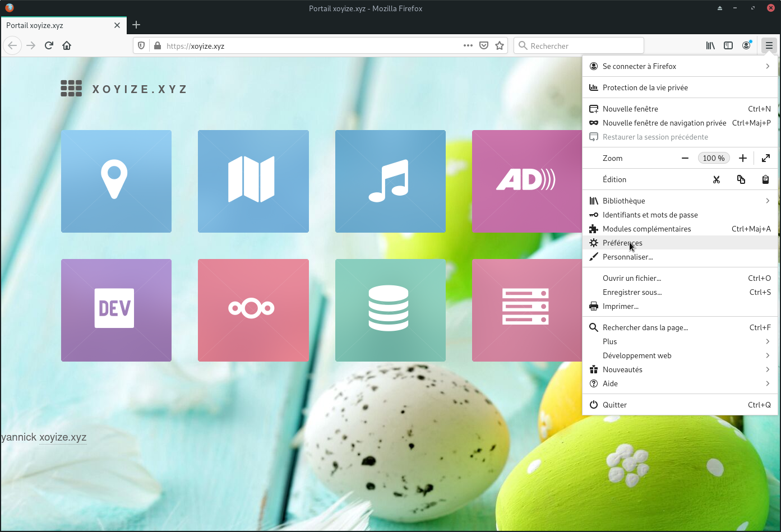Save page to Pocket icon
781x532 pixels.
point(484,45)
